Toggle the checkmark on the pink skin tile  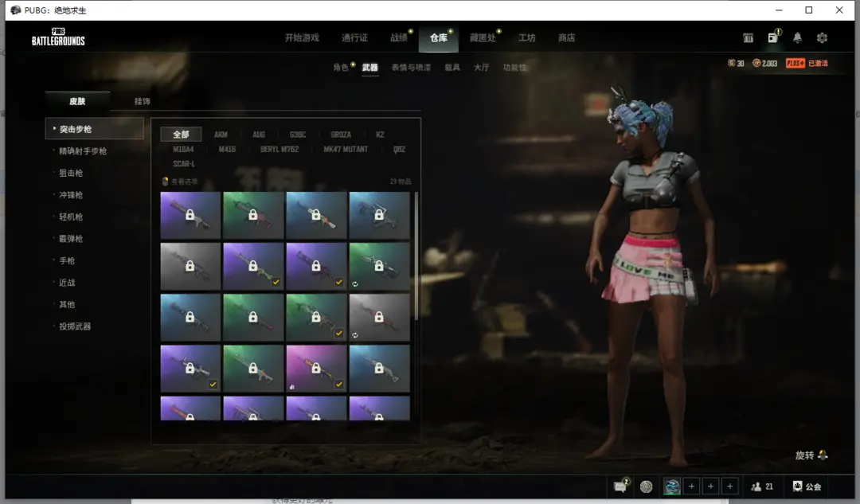point(339,385)
